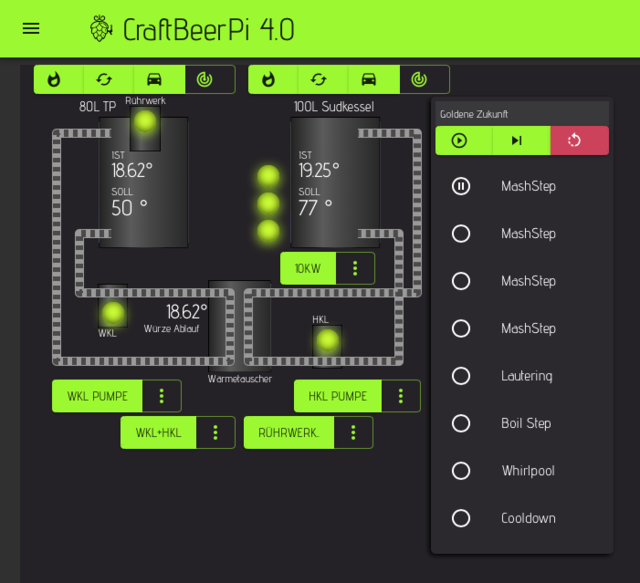Toggle the WKL+HKL actor
The height and width of the screenshot is (583, 640).
pyautogui.click(x=158, y=433)
